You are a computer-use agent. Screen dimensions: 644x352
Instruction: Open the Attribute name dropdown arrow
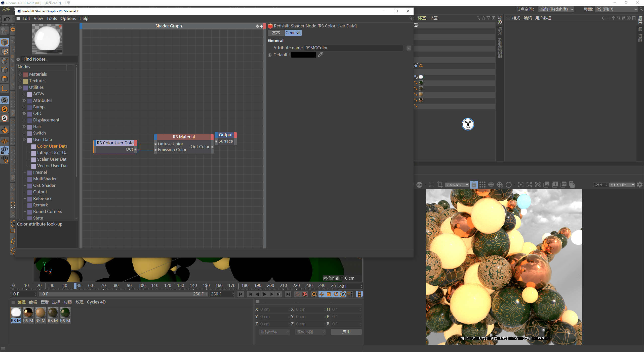pos(409,48)
